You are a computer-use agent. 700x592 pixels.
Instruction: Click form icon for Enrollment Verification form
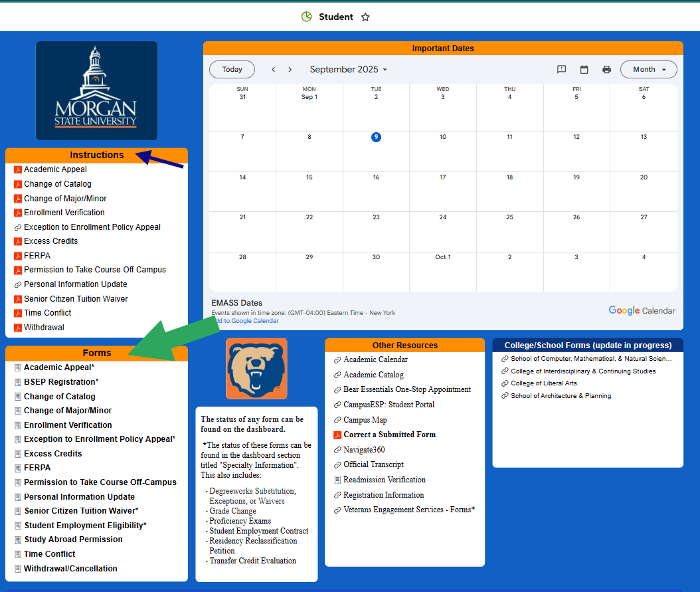pos(18,425)
